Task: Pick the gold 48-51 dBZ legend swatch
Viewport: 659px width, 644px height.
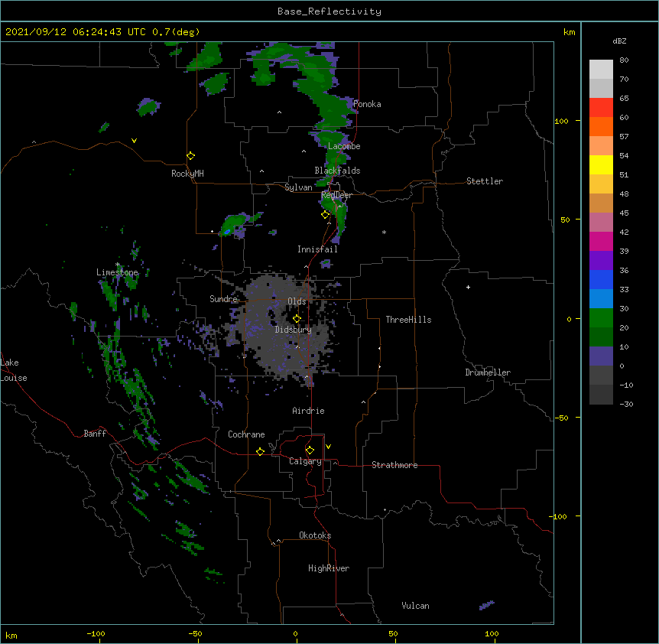Action: point(601,184)
